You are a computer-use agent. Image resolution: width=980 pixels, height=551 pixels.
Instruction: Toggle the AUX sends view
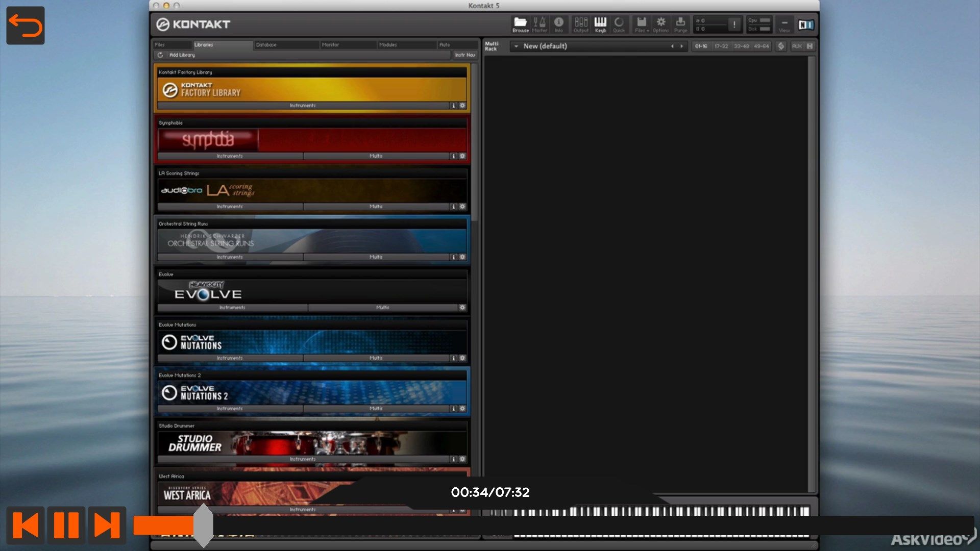point(797,46)
